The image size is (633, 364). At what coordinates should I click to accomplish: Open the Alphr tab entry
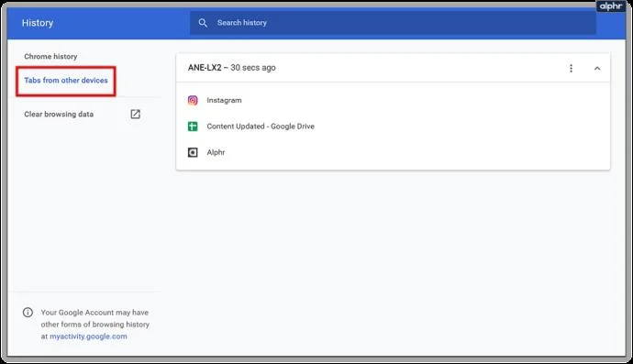click(216, 152)
